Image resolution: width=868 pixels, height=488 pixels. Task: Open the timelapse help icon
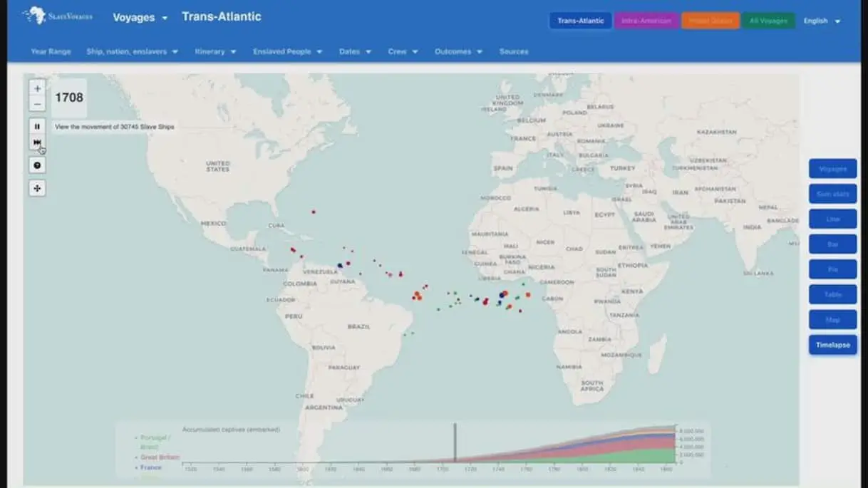(x=38, y=165)
